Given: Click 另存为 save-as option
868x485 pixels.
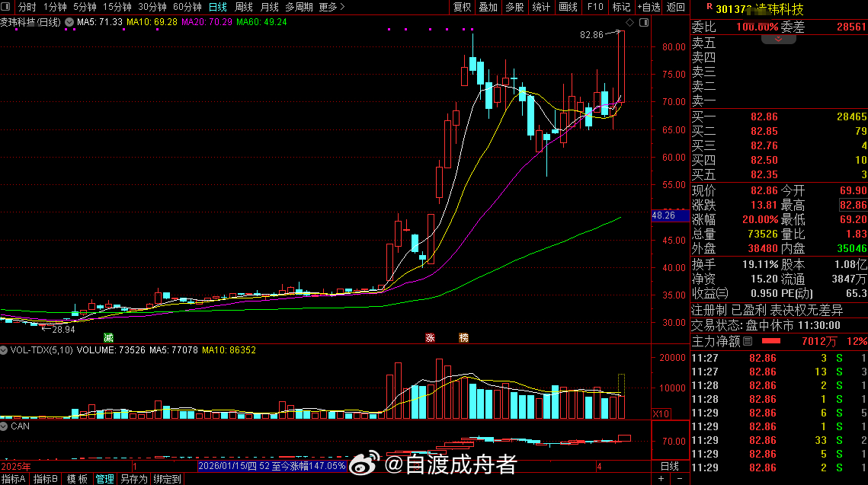Looking at the screenshot, I should pyautogui.click(x=134, y=479).
